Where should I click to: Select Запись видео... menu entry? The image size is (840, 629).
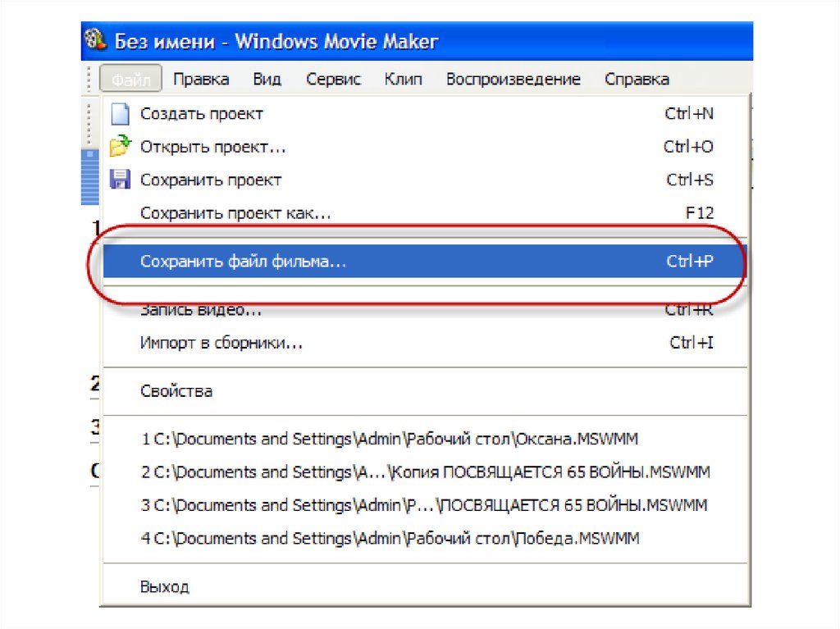(201, 311)
